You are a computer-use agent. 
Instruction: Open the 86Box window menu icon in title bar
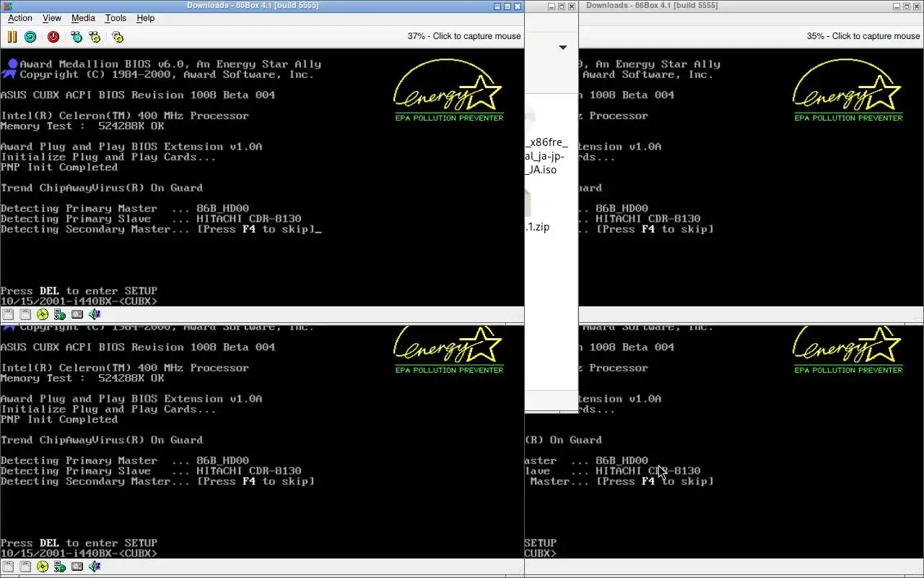pos(7,6)
